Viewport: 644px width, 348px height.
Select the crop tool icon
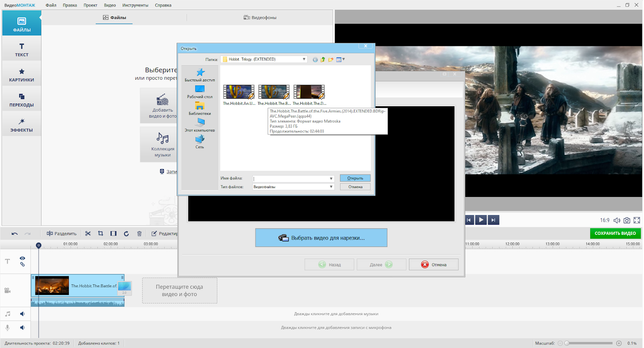101,234
